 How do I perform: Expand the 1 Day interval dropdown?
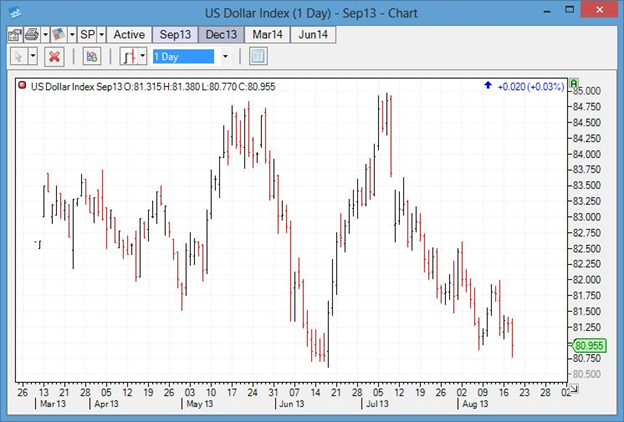(x=225, y=56)
